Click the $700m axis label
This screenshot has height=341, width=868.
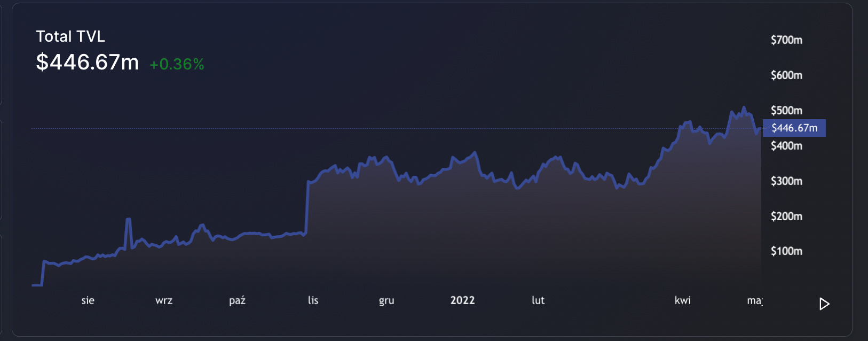[x=786, y=40]
